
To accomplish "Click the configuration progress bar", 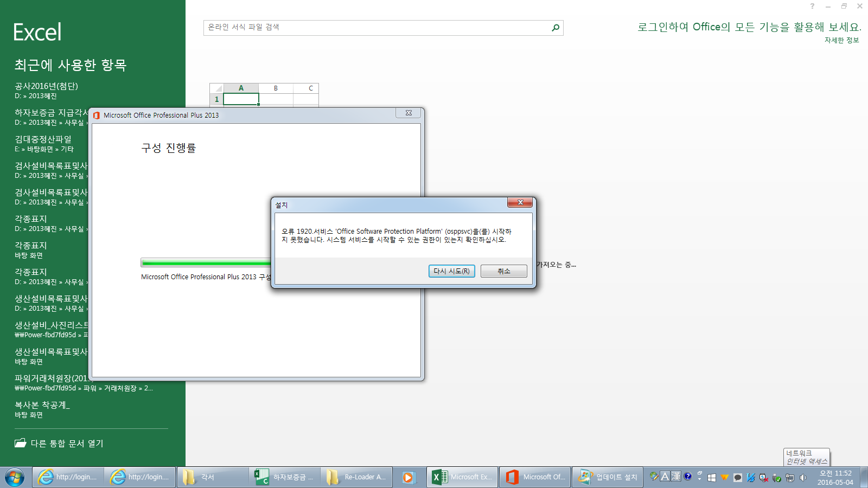I will (x=206, y=263).
